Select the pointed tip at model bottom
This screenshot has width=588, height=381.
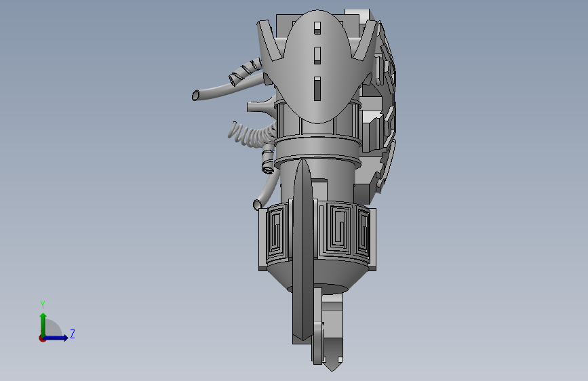tap(332, 355)
